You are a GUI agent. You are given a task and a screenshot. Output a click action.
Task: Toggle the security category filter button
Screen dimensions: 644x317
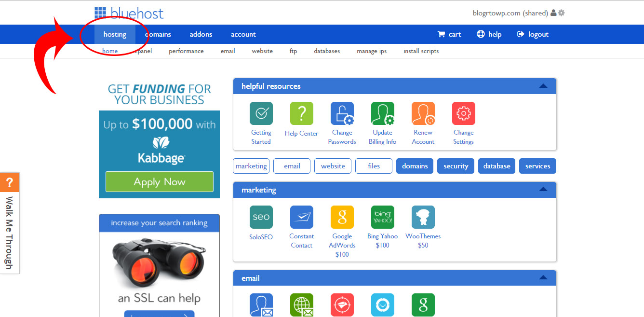click(x=456, y=166)
